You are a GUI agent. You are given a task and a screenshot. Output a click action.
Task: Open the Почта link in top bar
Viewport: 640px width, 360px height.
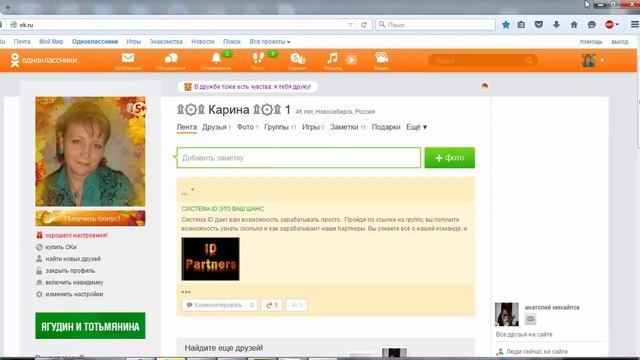point(22,42)
